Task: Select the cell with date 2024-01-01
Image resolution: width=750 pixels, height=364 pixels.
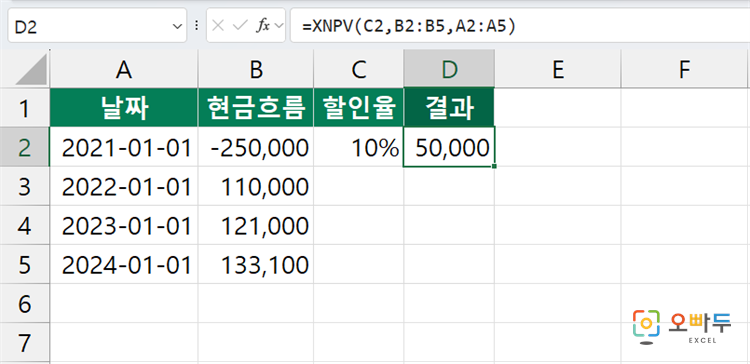Action: [124, 265]
